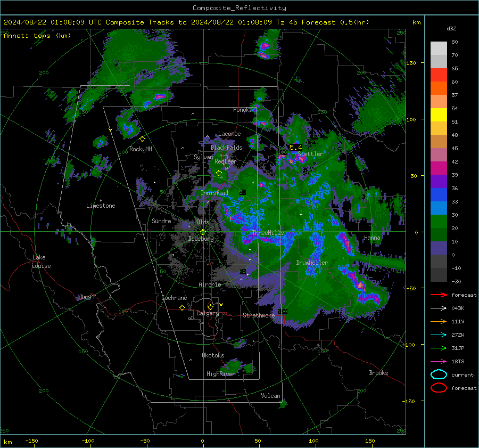Click the cyan 'current' ellipse legend symbol
The width and height of the screenshot is (479, 448).
tap(439, 374)
